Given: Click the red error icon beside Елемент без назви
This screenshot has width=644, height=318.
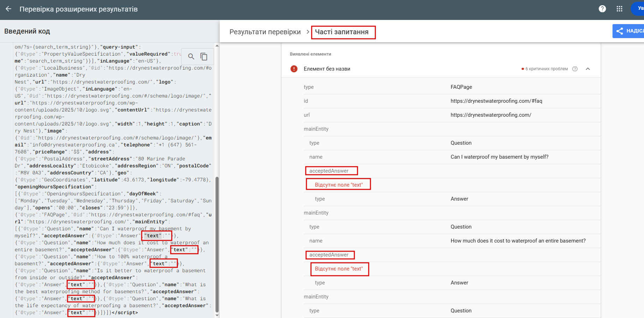Looking at the screenshot, I should click(294, 69).
